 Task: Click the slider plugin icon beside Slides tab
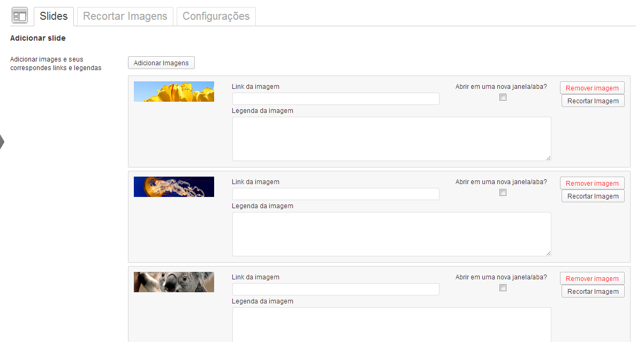point(20,16)
